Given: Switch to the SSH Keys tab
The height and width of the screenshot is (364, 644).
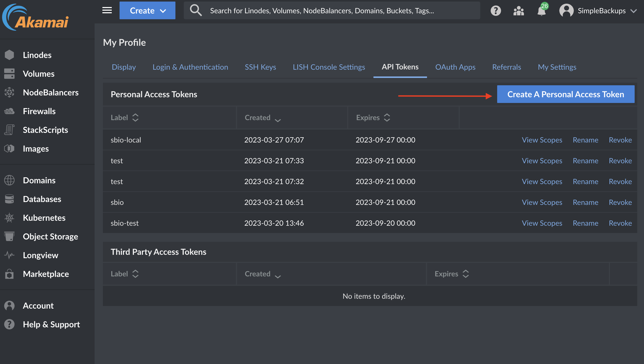Looking at the screenshot, I should 260,67.
